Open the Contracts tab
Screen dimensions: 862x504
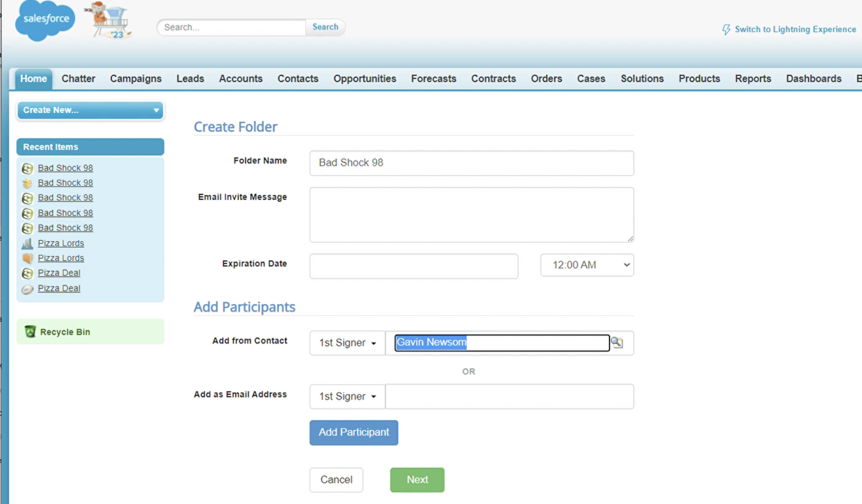494,79
